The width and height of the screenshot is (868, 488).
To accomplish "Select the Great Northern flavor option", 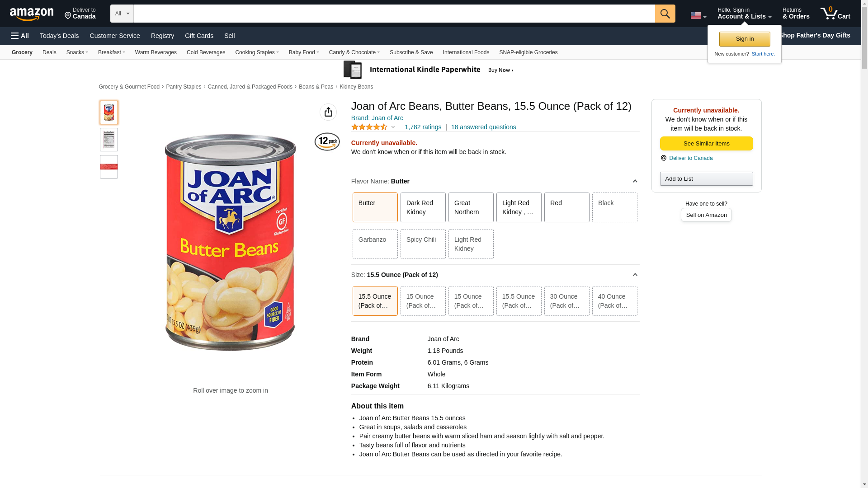I will [471, 207].
